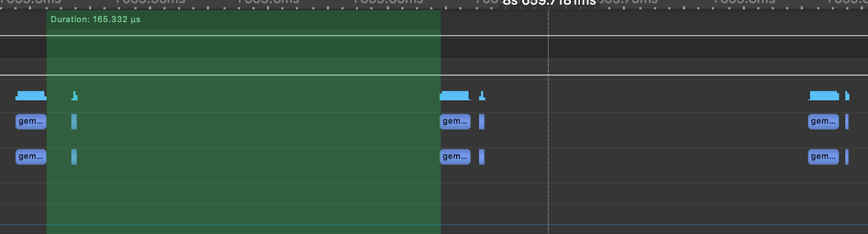The image size is (868, 234).
Task: Click the 'Duration: 165.332 µs' selection label
Action: click(95, 20)
